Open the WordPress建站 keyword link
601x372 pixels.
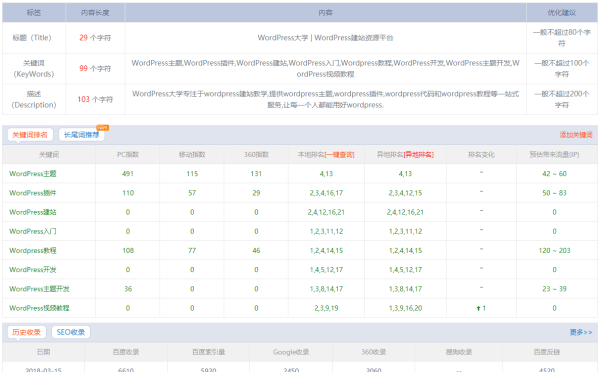click(x=33, y=212)
